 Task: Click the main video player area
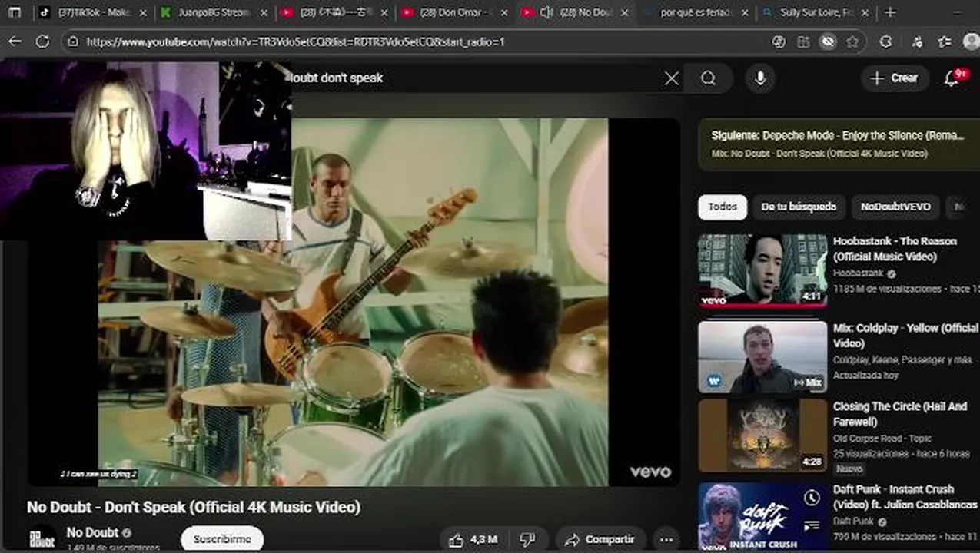(354, 302)
